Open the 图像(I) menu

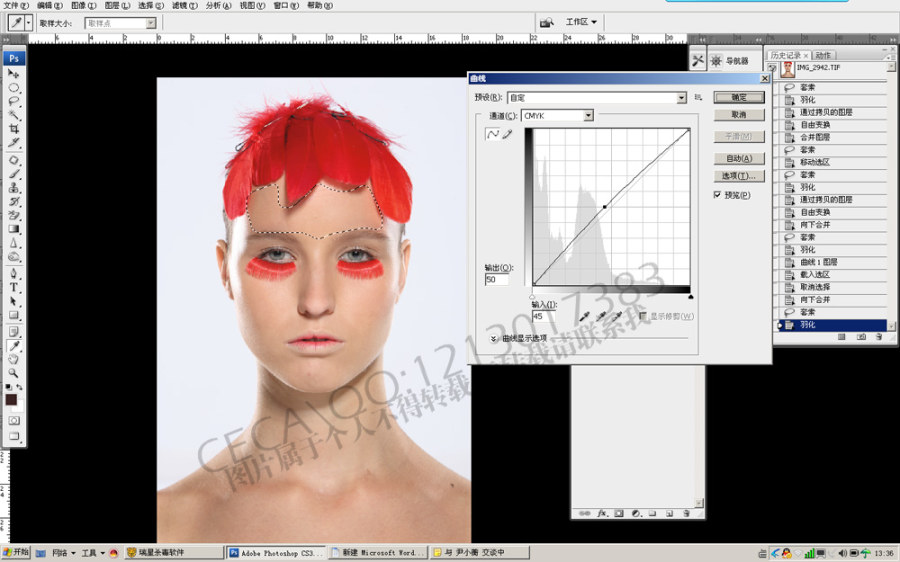(83, 5)
